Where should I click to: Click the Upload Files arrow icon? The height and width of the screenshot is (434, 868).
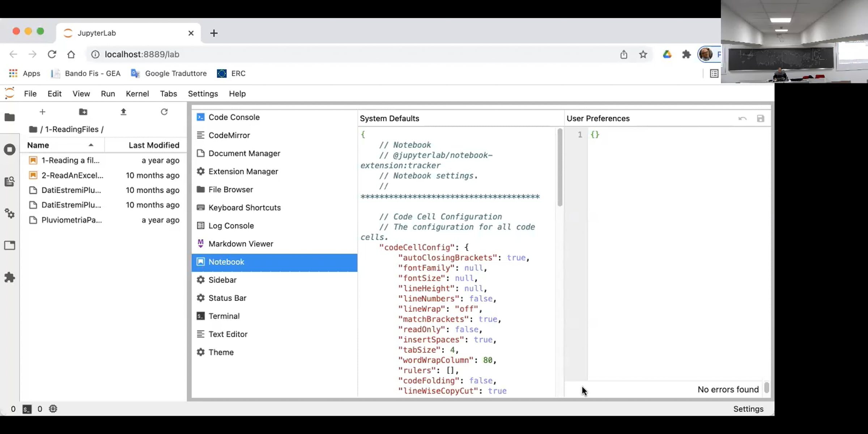pyautogui.click(x=123, y=112)
